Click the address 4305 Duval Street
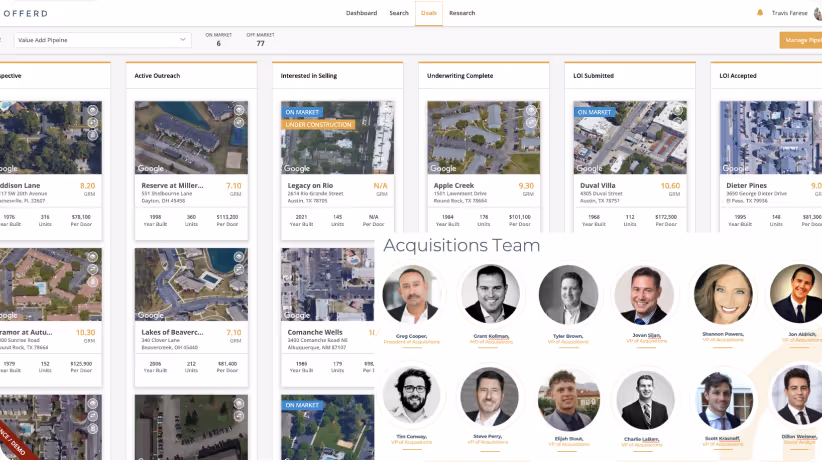 click(601, 194)
